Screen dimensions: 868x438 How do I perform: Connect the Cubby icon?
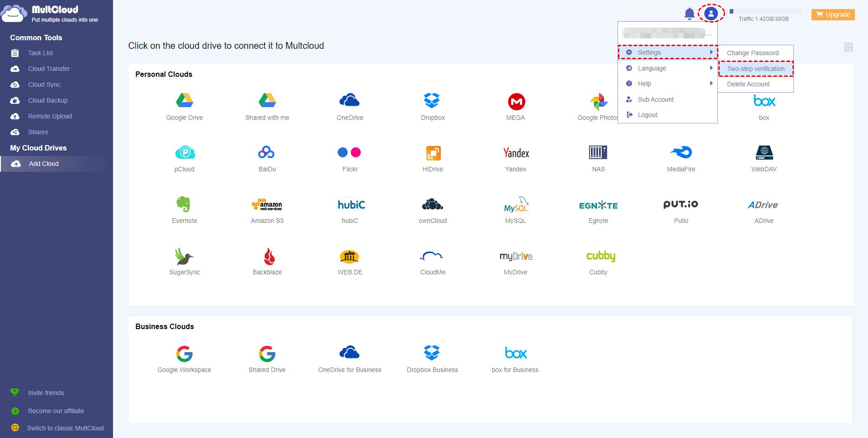(x=601, y=256)
